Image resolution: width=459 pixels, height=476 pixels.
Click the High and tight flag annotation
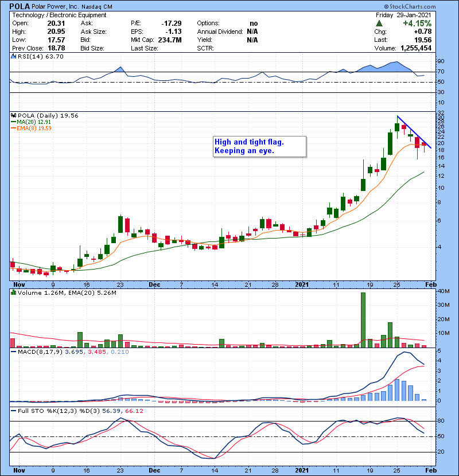click(x=259, y=146)
